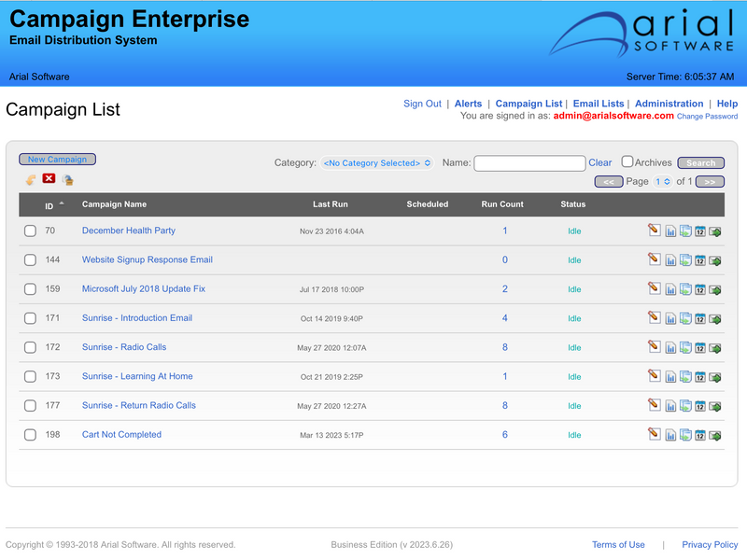This screenshot has width=747, height=560.
Task: Copy the Sunrise - Learning At Home campaign
Action: (x=685, y=377)
